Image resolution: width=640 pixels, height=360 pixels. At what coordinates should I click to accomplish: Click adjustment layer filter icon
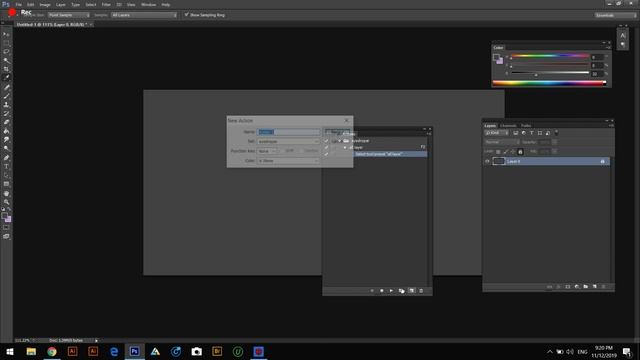[x=524, y=133]
